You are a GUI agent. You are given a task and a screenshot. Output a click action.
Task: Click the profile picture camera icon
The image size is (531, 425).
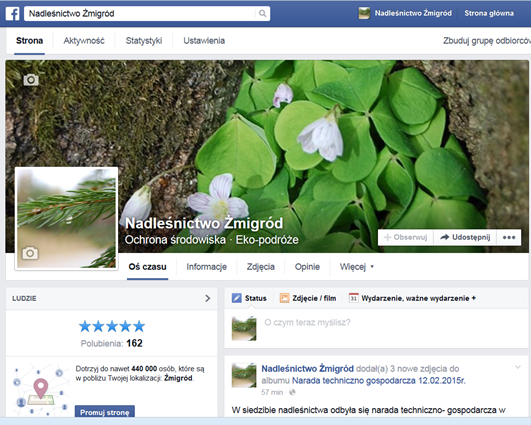30,253
